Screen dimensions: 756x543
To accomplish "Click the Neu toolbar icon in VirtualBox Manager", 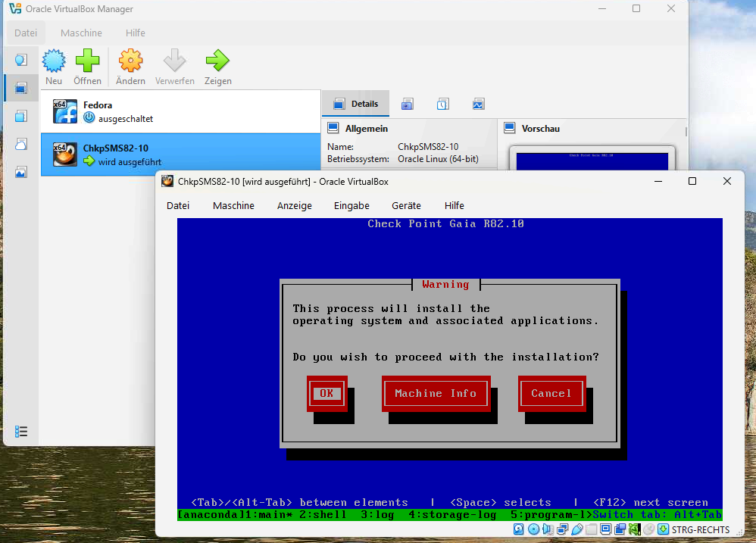I will click(54, 61).
